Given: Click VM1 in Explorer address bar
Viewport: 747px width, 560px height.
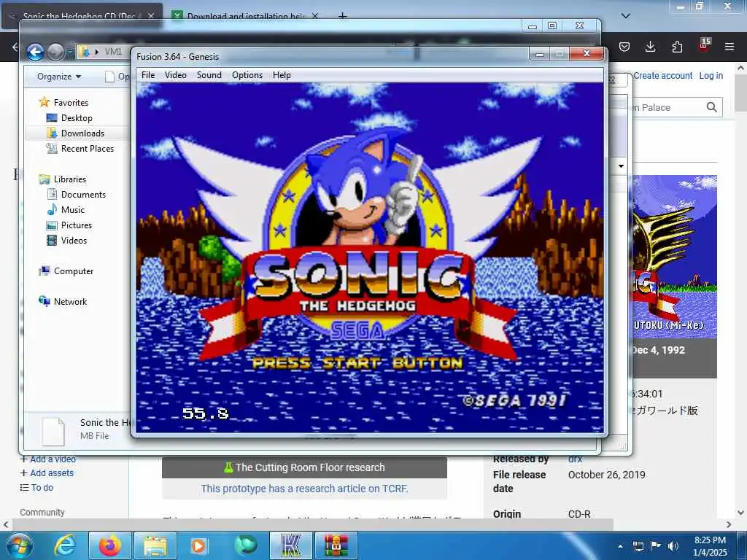Looking at the screenshot, I should point(113,52).
